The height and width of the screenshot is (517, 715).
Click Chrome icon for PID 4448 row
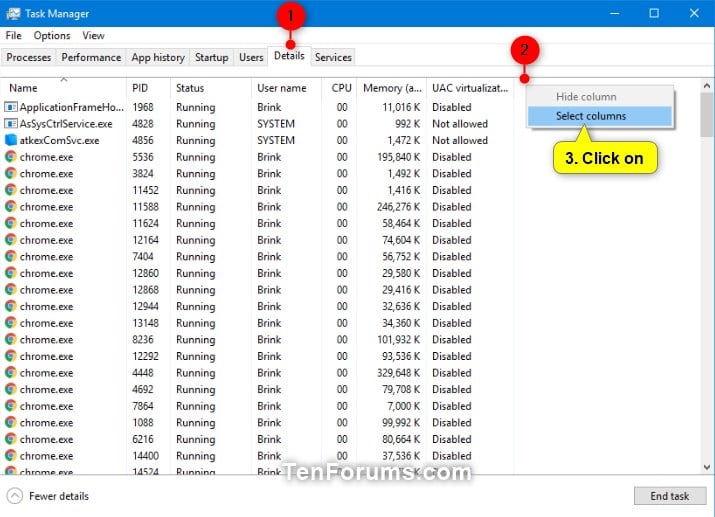[x=10, y=372]
